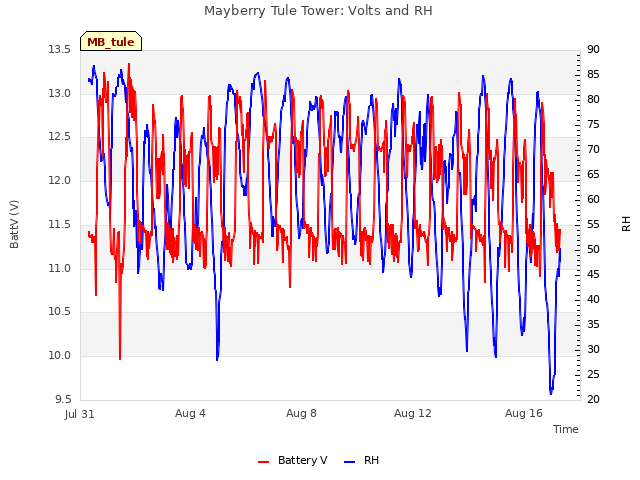Click the 12.5 voltage tick label

click(60, 136)
